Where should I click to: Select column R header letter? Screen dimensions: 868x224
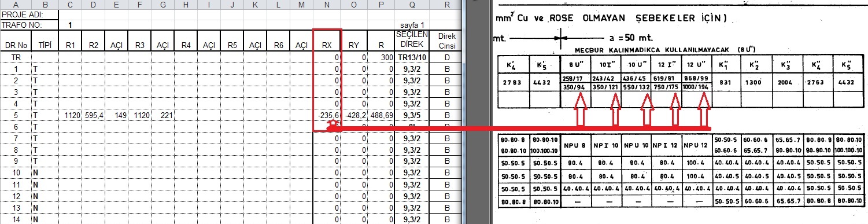coord(446,5)
